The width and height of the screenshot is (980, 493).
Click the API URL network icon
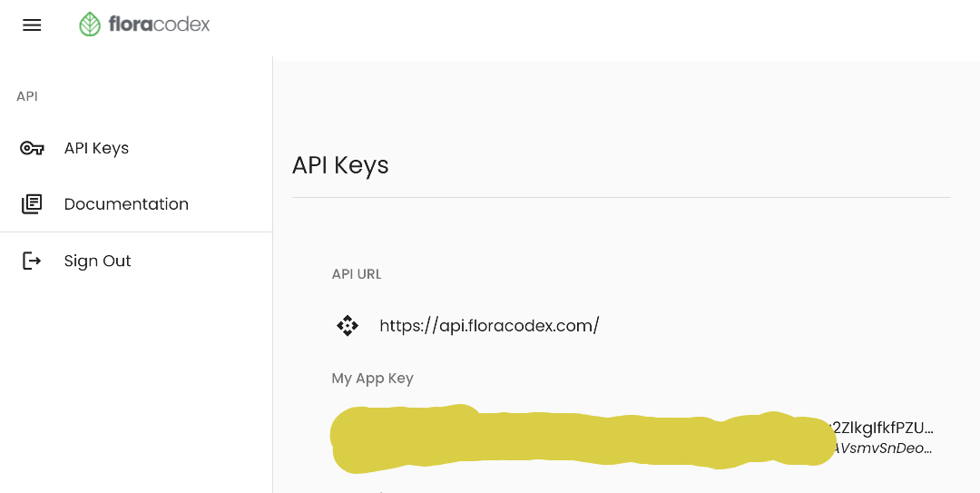pyautogui.click(x=348, y=326)
